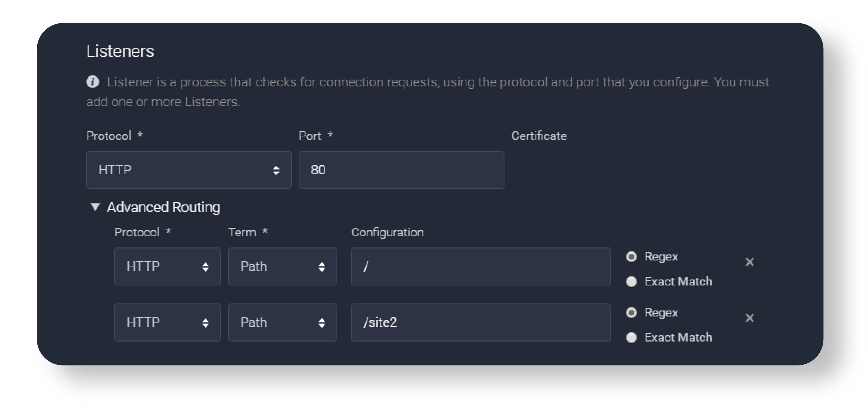Open the Protocol dropdown in the '/site2' row

pos(167,322)
